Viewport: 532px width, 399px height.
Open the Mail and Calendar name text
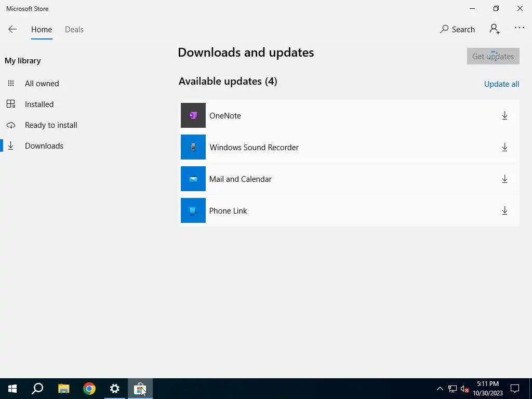point(240,179)
